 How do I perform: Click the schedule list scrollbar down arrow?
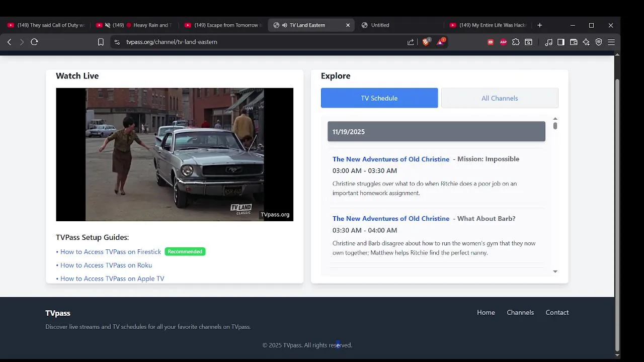tap(555, 271)
